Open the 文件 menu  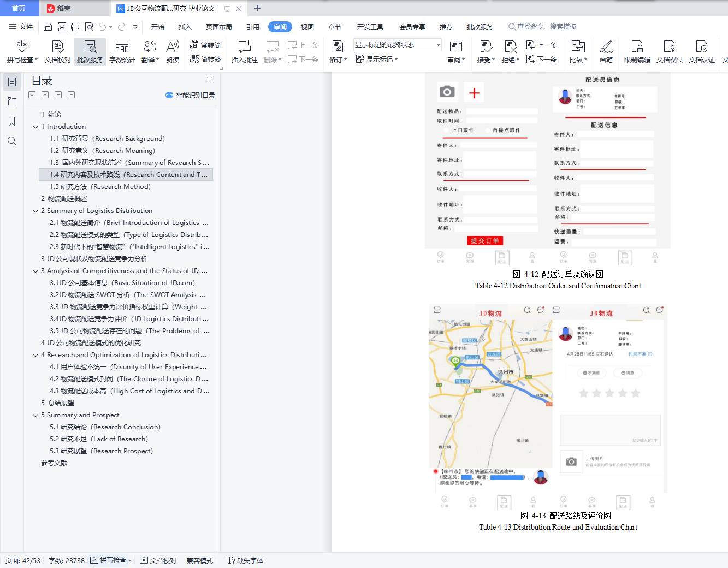click(21, 27)
